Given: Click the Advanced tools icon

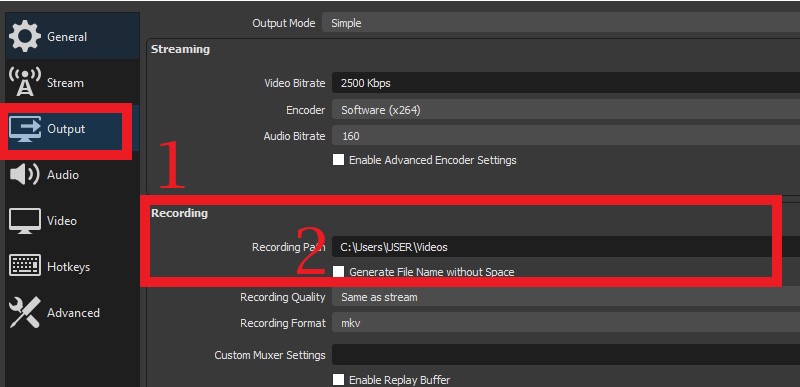Looking at the screenshot, I should (x=25, y=312).
